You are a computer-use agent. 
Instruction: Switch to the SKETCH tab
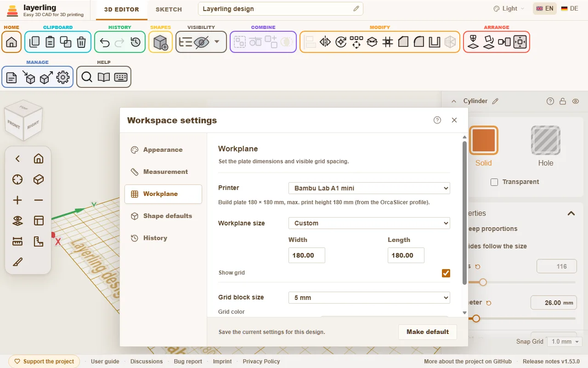click(x=169, y=9)
